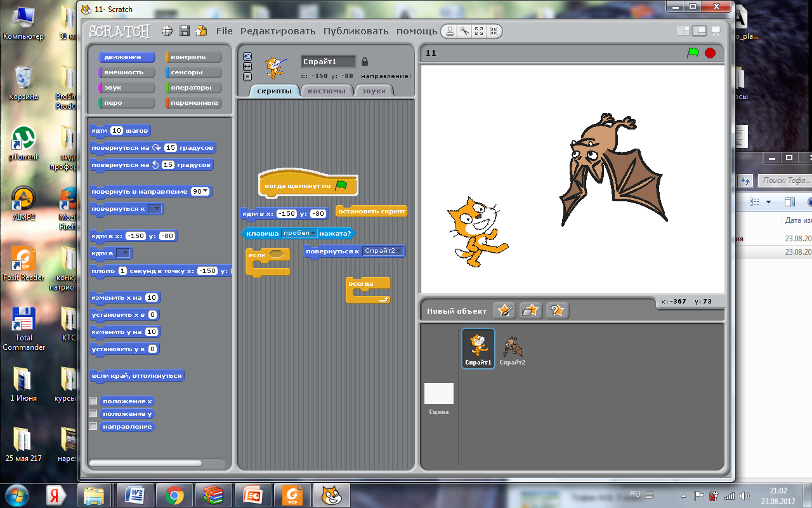Select Спрайт2 bat thumbnail in sprite list

(x=513, y=349)
